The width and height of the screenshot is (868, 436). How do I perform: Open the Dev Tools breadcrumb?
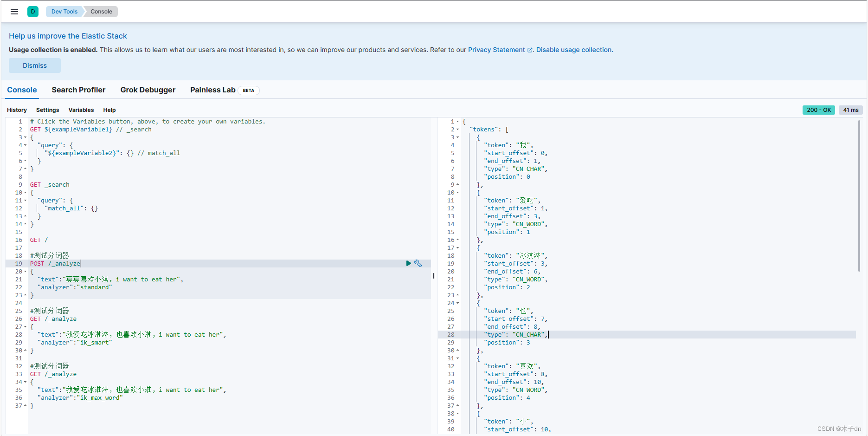click(64, 12)
